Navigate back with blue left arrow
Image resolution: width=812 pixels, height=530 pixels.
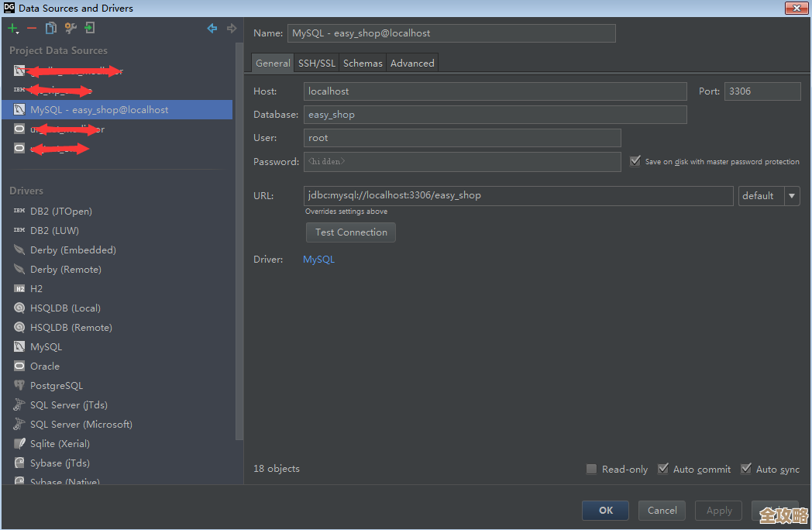[212, 29]
